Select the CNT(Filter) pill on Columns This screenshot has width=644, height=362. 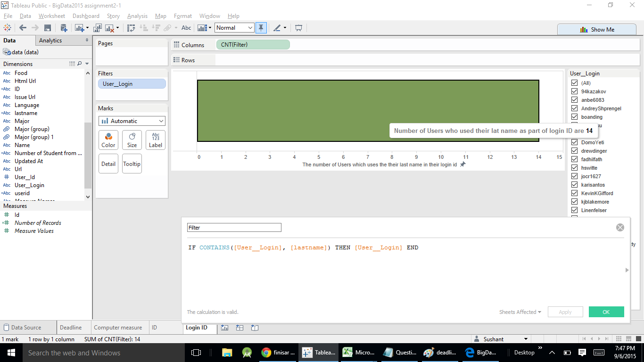[x=253, y=45]
